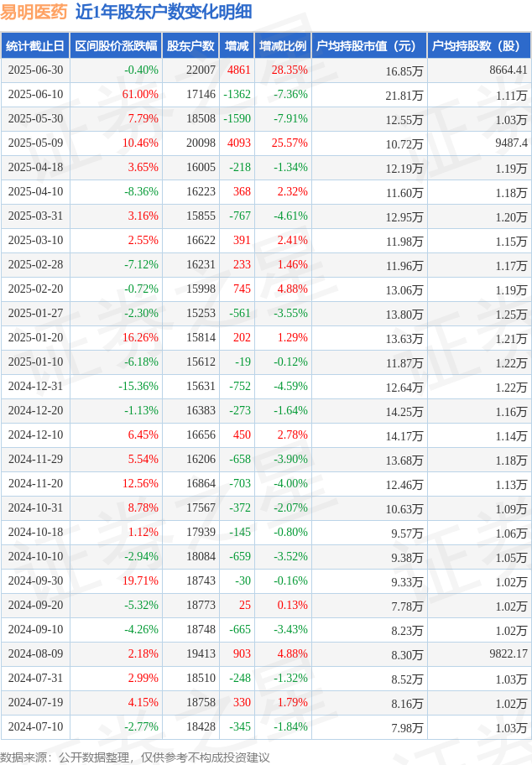Select the 2025-06-30 date cell
The image size is (532, 765).
click(35, 70)
